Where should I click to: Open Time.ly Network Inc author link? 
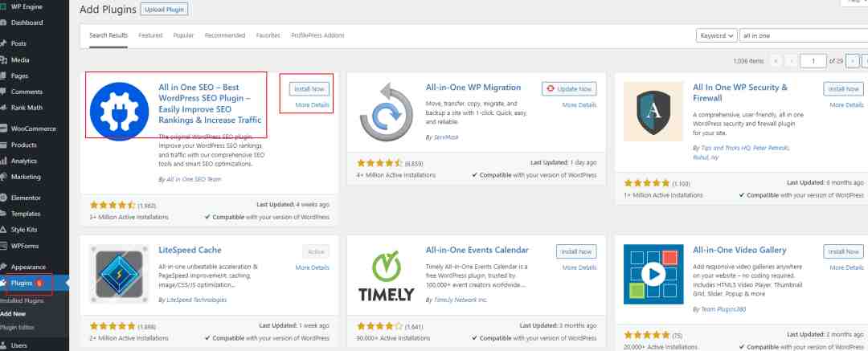tap(461, 300)
